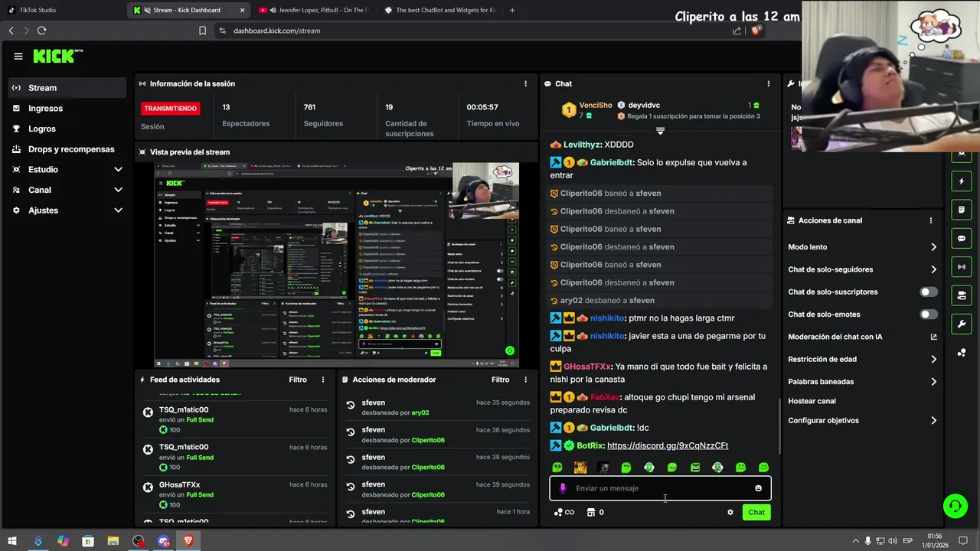This screenshot has height=551, width=980.
Task: Click the Brave shield icon in the address bar
Action: (x=756, y=31)
